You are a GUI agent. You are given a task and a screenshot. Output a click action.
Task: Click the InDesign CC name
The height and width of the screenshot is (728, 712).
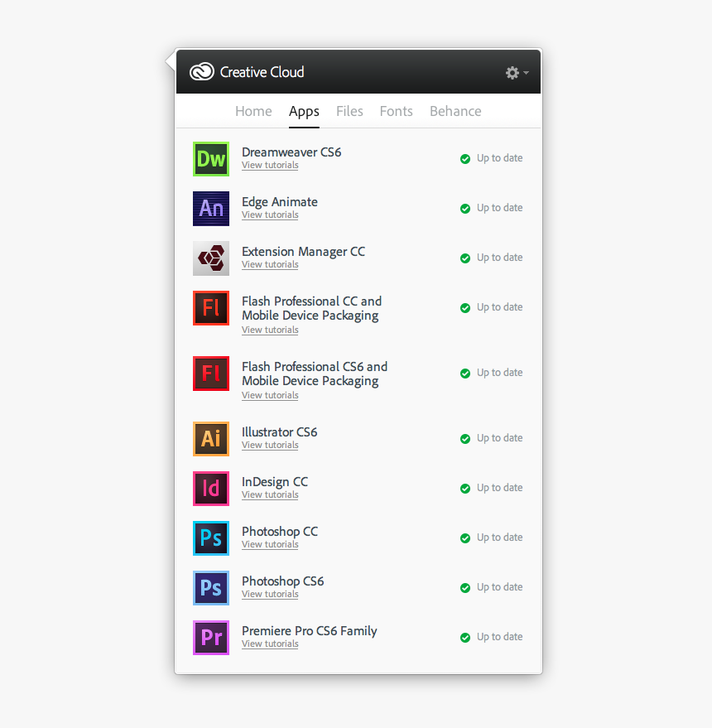point(275,482)
